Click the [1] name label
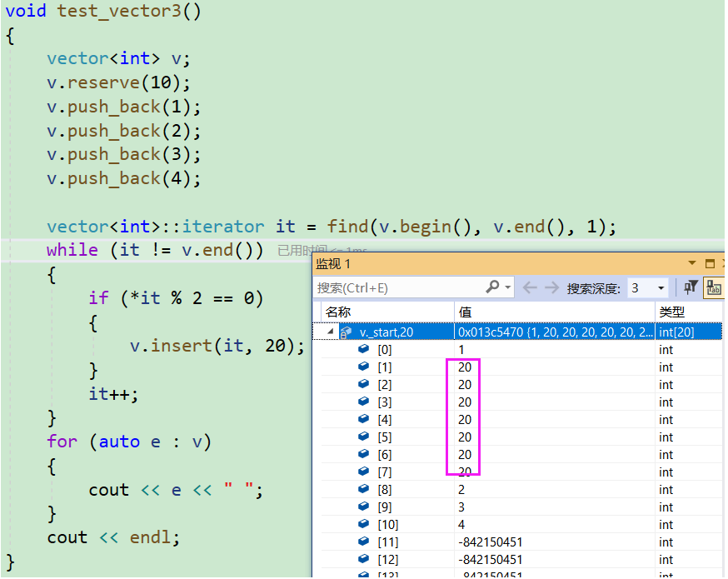The height and width of the screenshot is (579, 728). click(385, 367)
